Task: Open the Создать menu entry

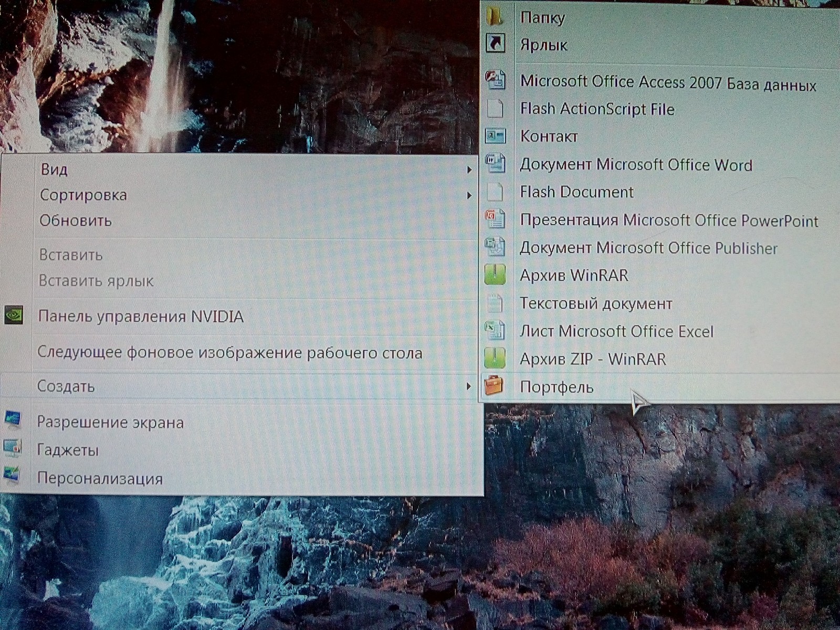Action: point(66,387)
